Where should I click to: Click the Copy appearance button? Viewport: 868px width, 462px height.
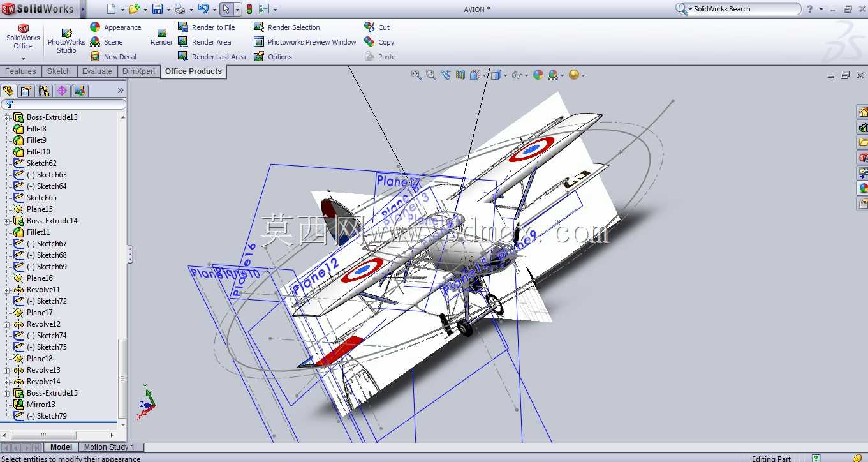[379, 42]
